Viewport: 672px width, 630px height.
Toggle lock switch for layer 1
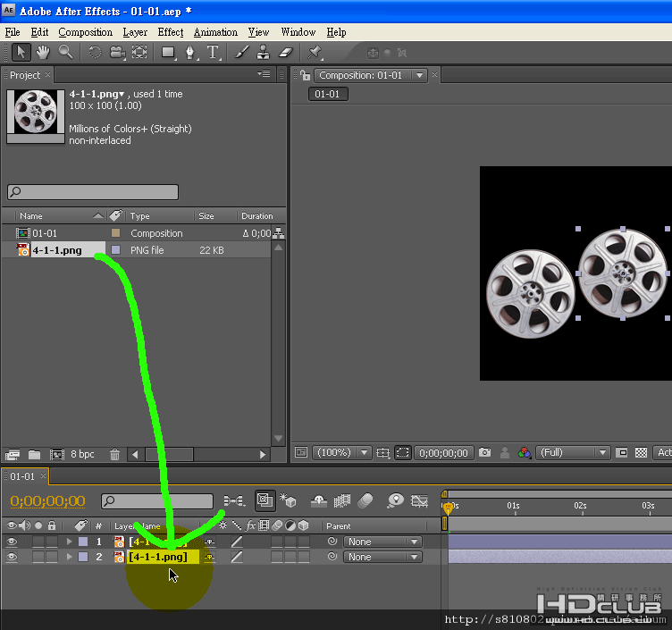(x=52, y=542)
